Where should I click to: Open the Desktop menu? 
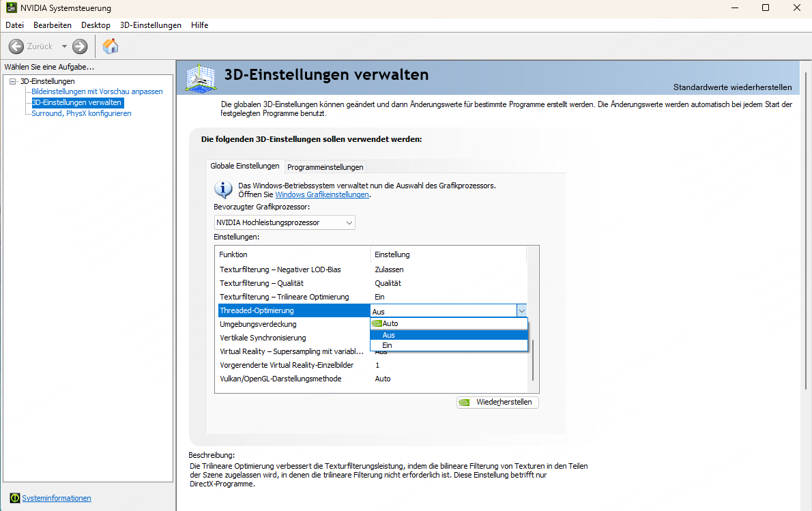click(x=96, y=25)
